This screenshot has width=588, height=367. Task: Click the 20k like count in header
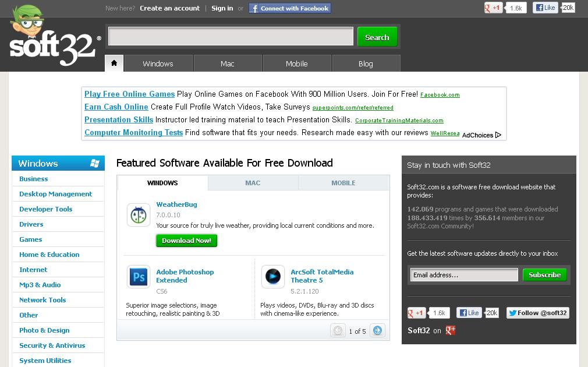(568, 8)
